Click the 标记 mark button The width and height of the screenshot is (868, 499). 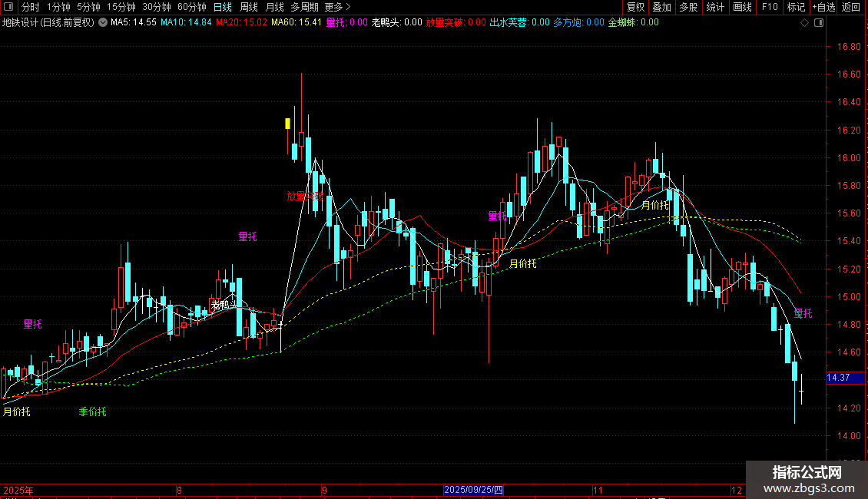796,7
